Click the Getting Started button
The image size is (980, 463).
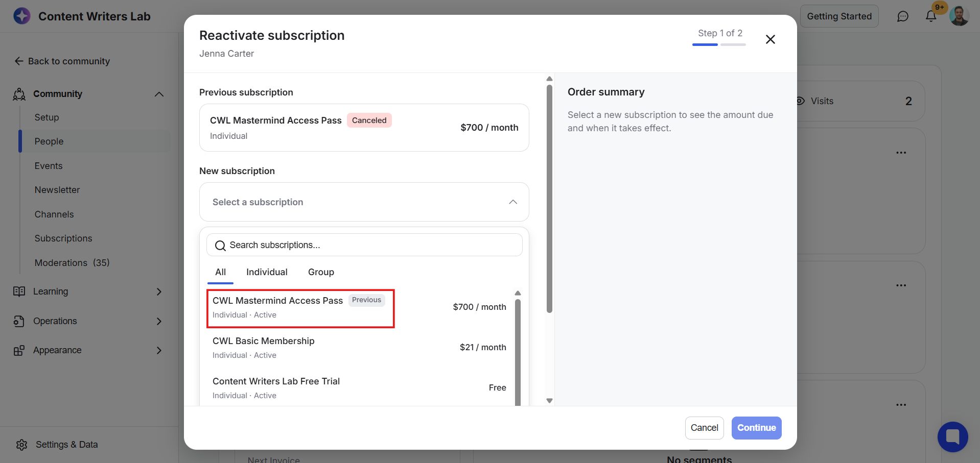click(839, 16)
